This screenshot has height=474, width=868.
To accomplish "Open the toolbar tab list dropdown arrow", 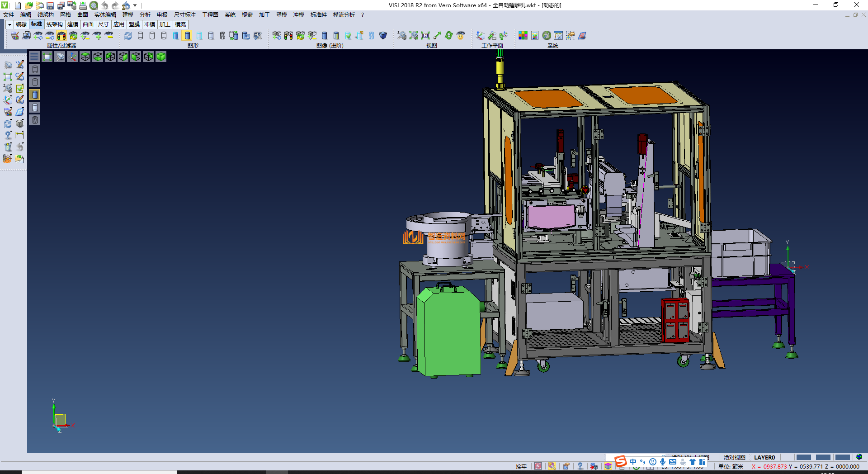I will click(9, 24).
